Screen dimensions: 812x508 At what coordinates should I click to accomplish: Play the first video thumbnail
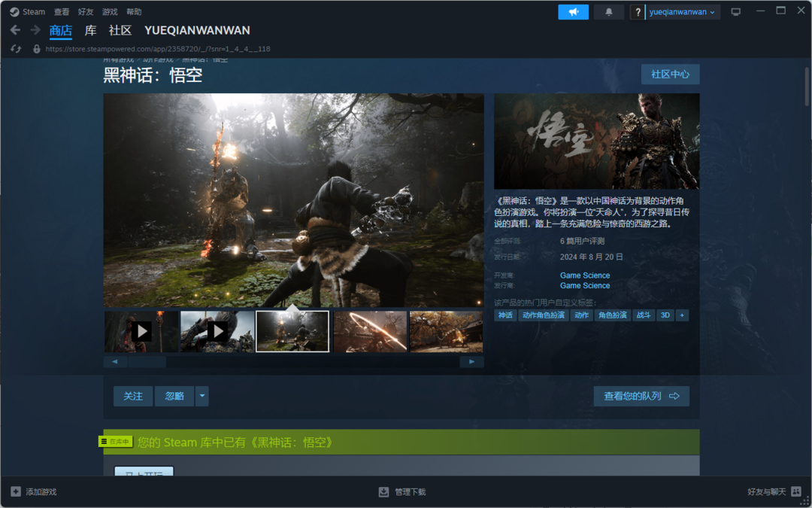pyautogui.click(x=141, y=331)
